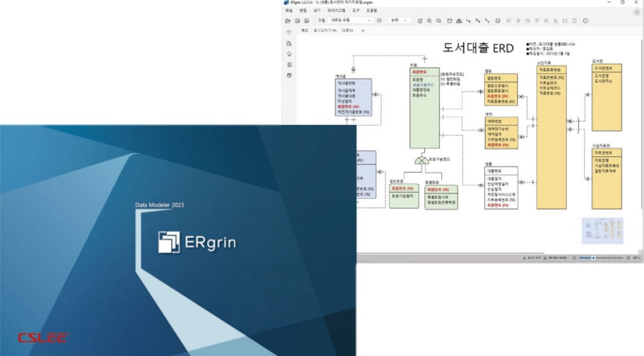Select the white 대출 entity box

(x=501, y=188)
